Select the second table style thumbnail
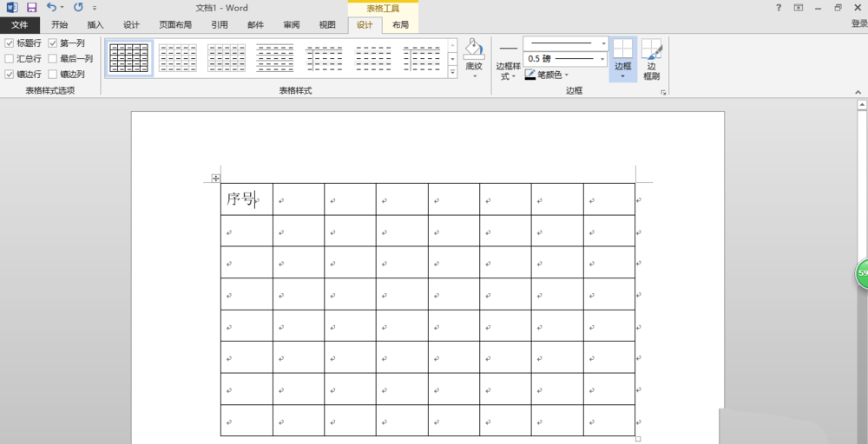This screenshot has height=444, width=868. [178, 58]
